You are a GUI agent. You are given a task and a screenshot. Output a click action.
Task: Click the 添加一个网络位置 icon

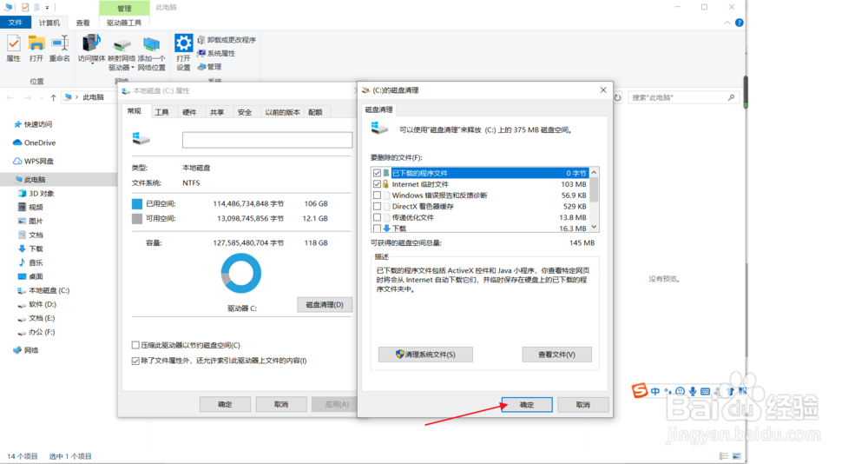[151, 54]
